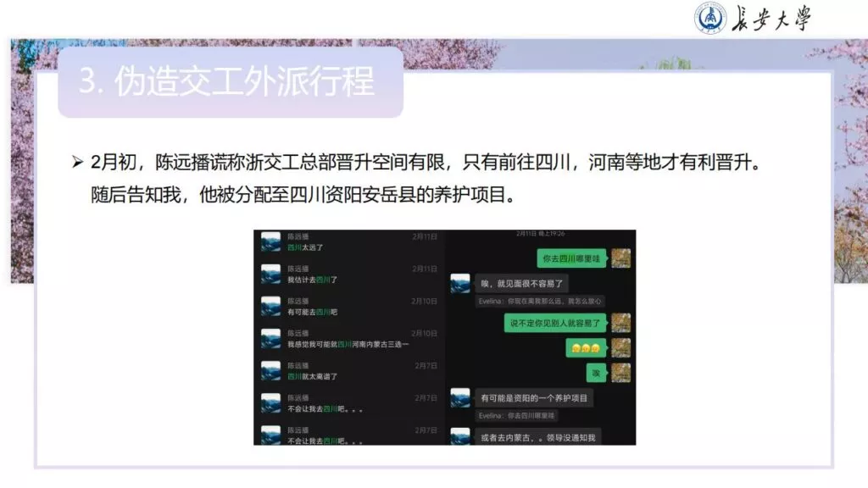Click sender avatar beside "你去四川哪里哇" bubble
Viewport: 868px width, 488px height.
click(620, 258)
